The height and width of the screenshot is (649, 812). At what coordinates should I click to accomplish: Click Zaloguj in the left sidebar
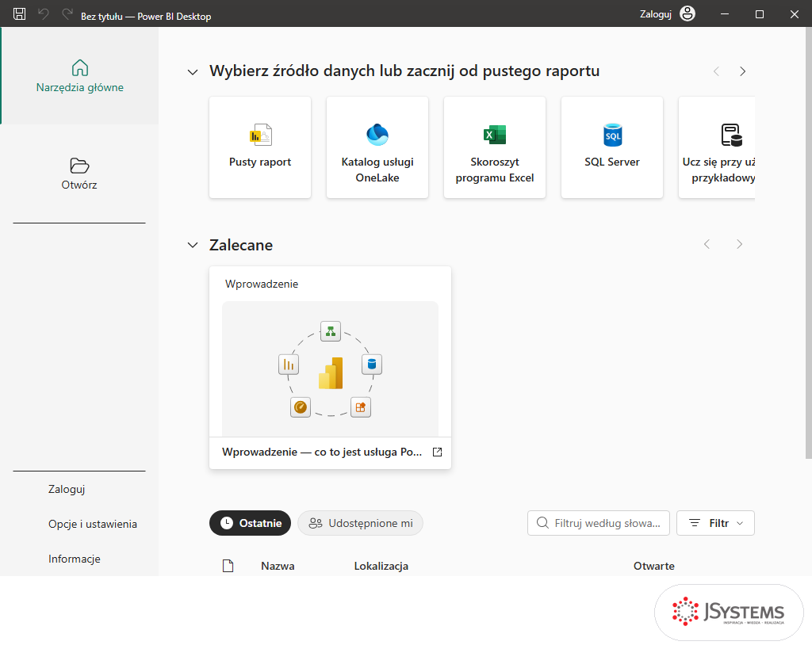coord(67,489)
